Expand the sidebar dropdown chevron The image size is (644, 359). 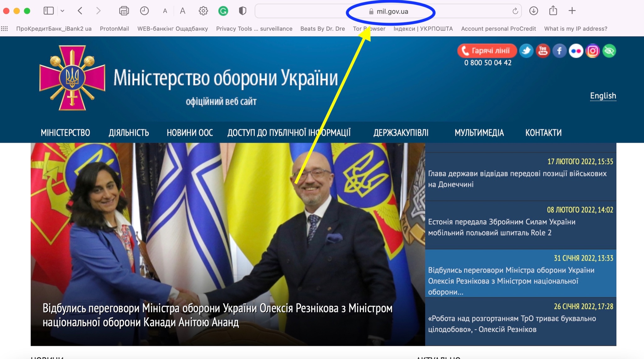click(63, 11)
